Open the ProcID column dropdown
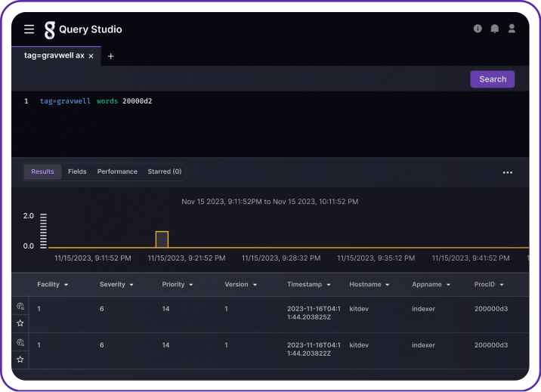 click(x=502, y=285)
